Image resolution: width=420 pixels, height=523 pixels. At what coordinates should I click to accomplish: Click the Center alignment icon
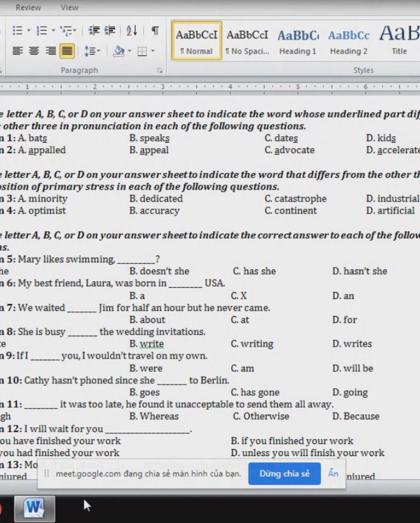coord(34,51)
